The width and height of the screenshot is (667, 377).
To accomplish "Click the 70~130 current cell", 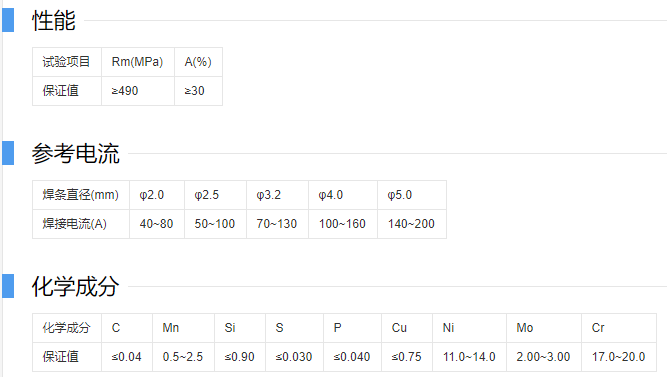I will [277, 224].
